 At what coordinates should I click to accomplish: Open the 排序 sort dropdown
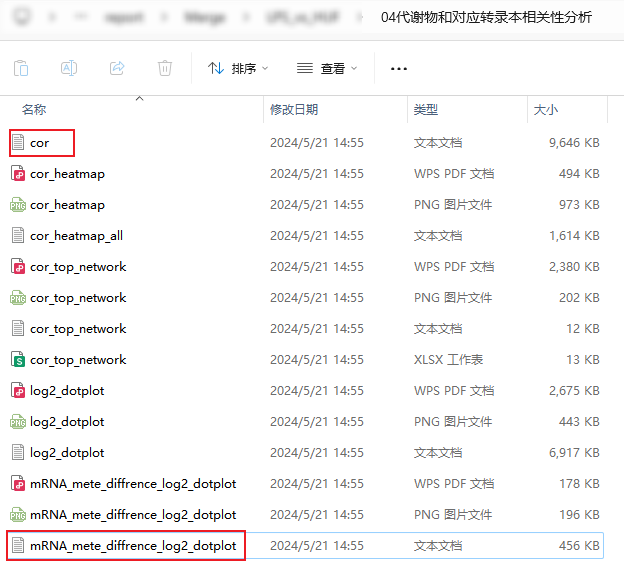(x=238, y=68)
